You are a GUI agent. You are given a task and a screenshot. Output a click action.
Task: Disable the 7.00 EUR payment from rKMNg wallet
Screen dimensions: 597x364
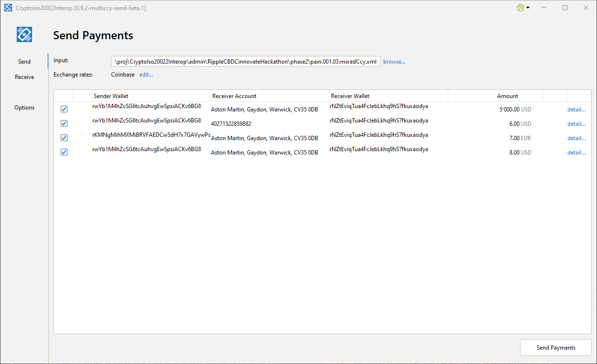[64, 138]
